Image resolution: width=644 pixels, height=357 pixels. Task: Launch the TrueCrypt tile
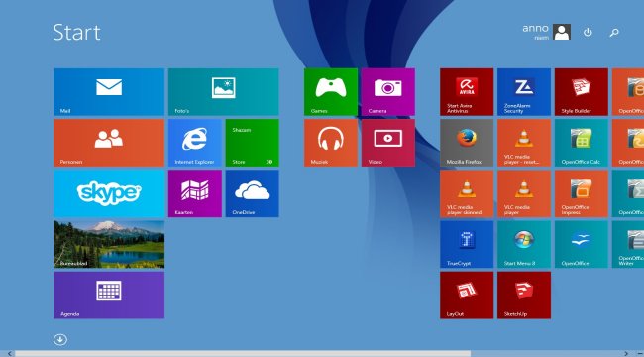[467, 244]
